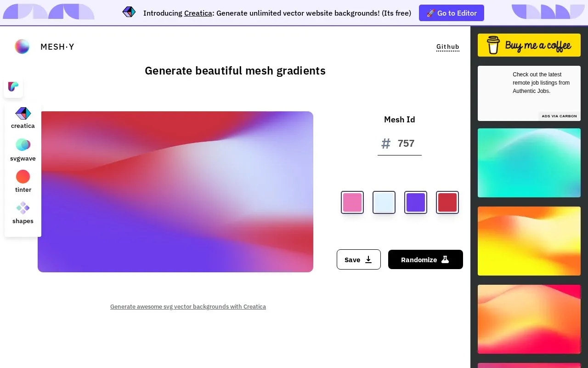588x368 pixels.
Task: Pick the pink color swatch
Action: (x=352, y=202)
